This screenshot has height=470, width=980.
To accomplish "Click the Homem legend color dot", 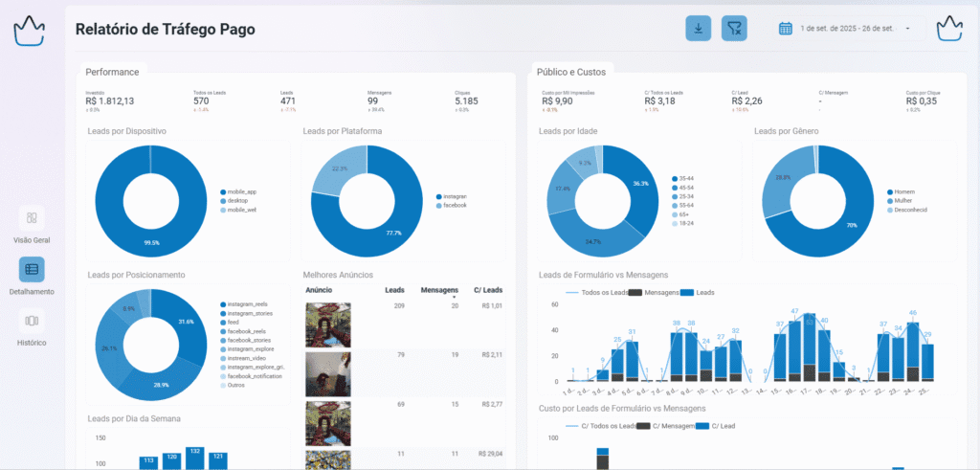I will coord(890,192).
